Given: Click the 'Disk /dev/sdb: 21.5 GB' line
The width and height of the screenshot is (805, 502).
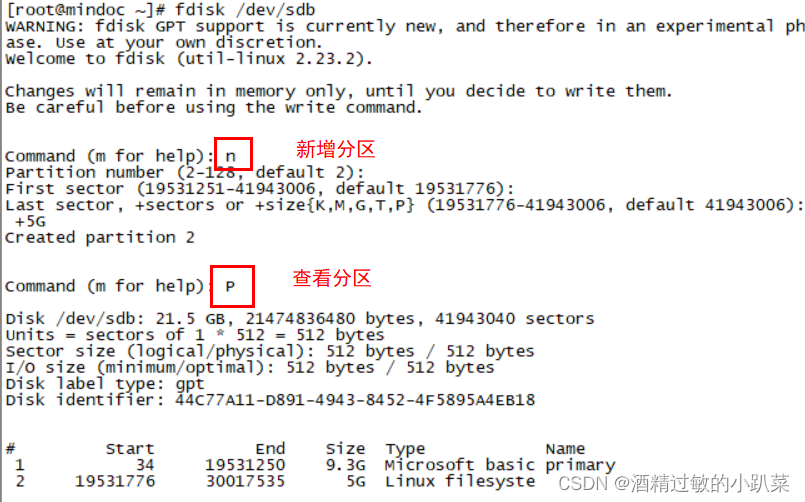Looking at the screenshot, I should pyautogui.click(x=300, y=319).
